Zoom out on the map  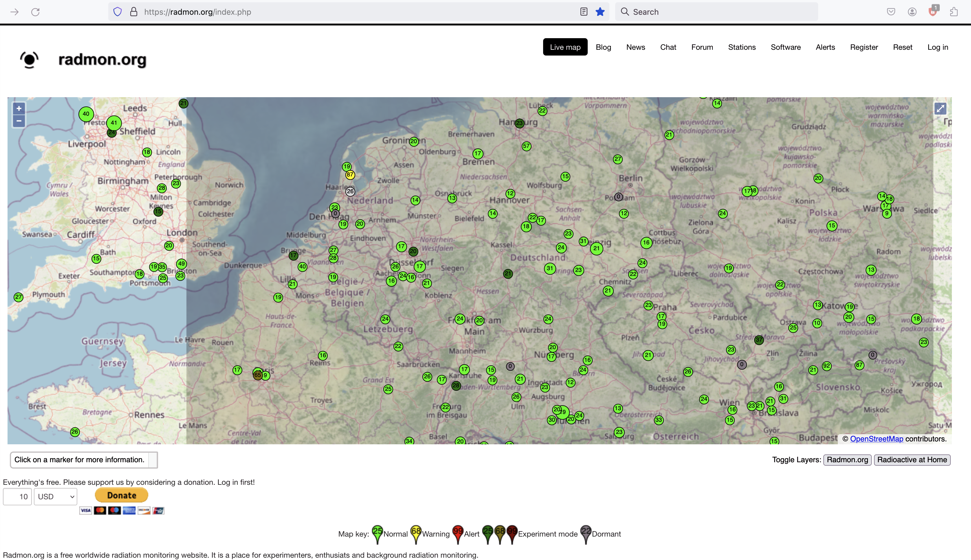[x=19, y=121]
